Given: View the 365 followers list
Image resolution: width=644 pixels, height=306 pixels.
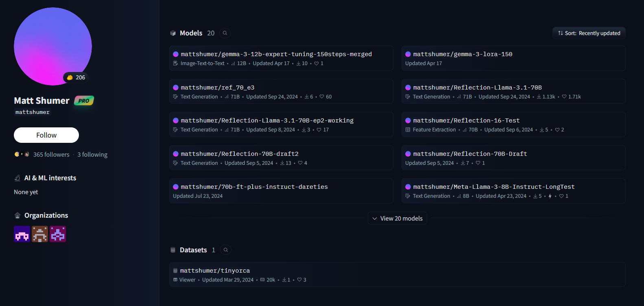Looking at the screenshot, I should (x=51, y=155).
